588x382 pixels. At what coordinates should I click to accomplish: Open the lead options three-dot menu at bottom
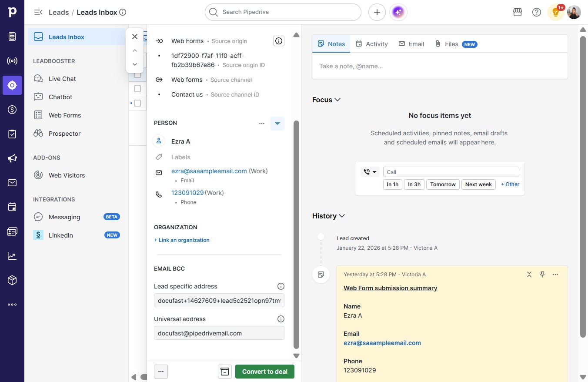click(x=161, y=372)
